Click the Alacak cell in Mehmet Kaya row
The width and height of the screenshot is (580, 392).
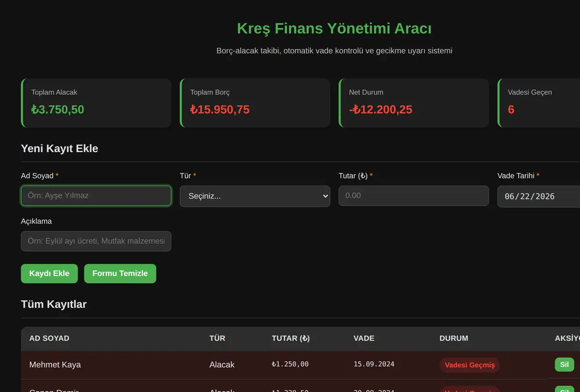(x=222, y=364)
